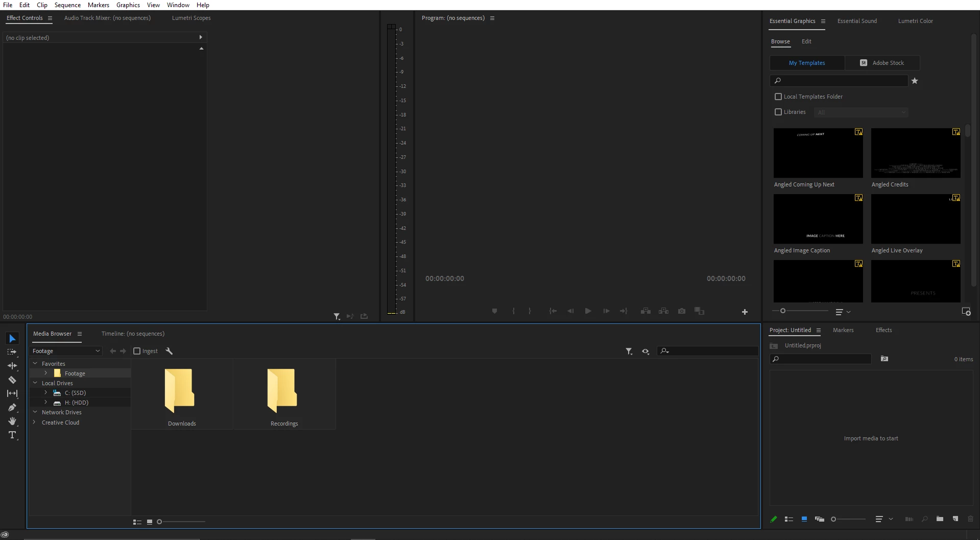The image size is (980, 540).
Task: Open the Footage directory dropdown
Action: point(66,351)
